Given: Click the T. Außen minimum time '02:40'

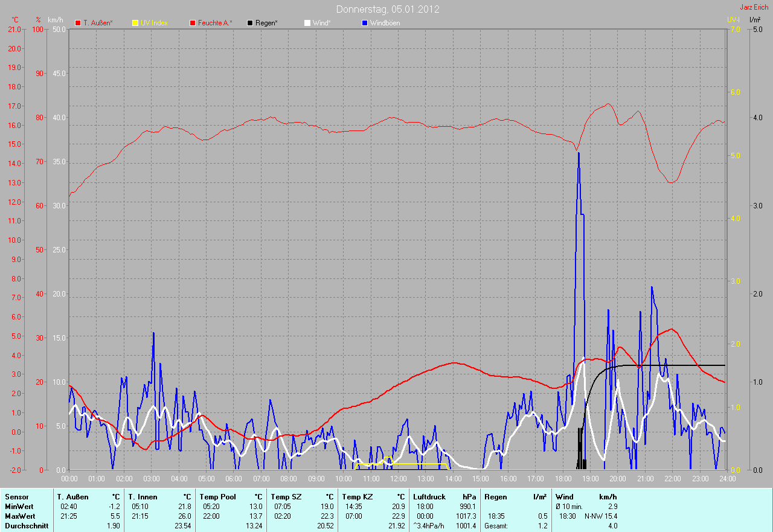Looking at the screenshot, I should (x=68, y=507).
